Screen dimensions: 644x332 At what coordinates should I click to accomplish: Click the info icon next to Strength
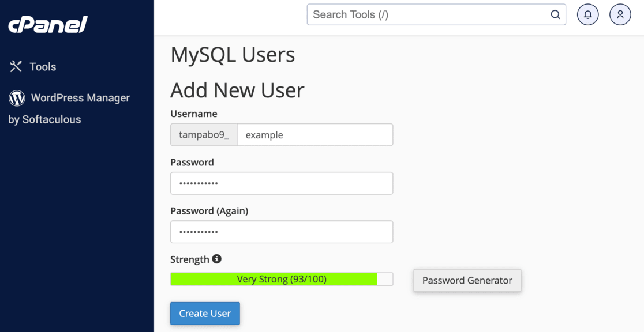[x=216, y=259]
